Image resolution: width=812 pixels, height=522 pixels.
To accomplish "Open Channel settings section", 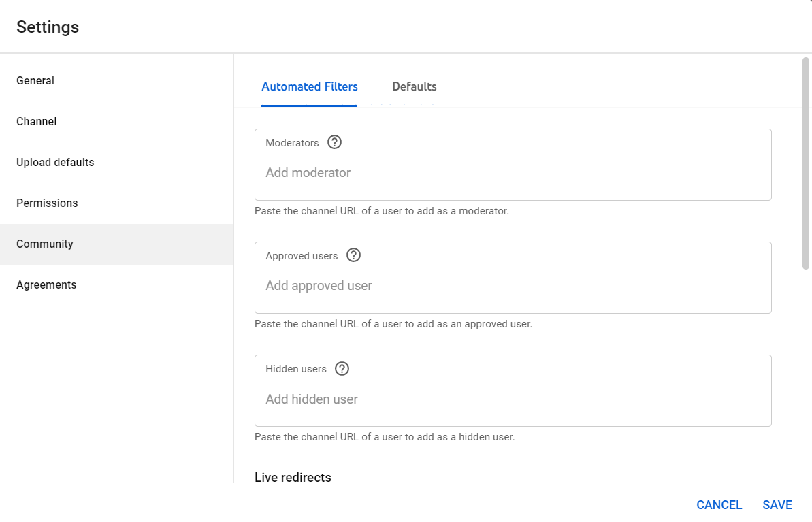I will coord(116,122).
